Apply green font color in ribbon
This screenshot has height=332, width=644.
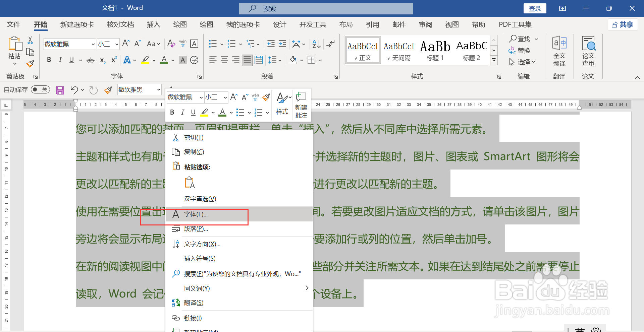click(164, 60)
